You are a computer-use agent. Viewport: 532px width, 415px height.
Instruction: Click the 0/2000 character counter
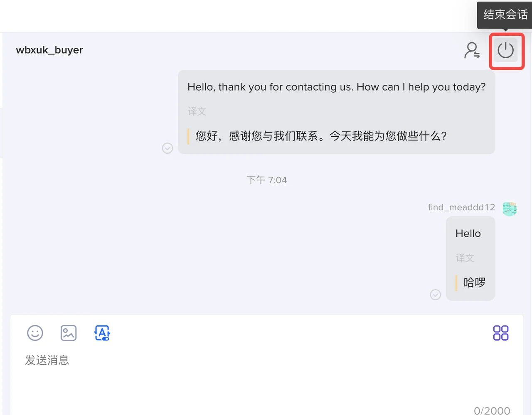click(x=493, y=410)
